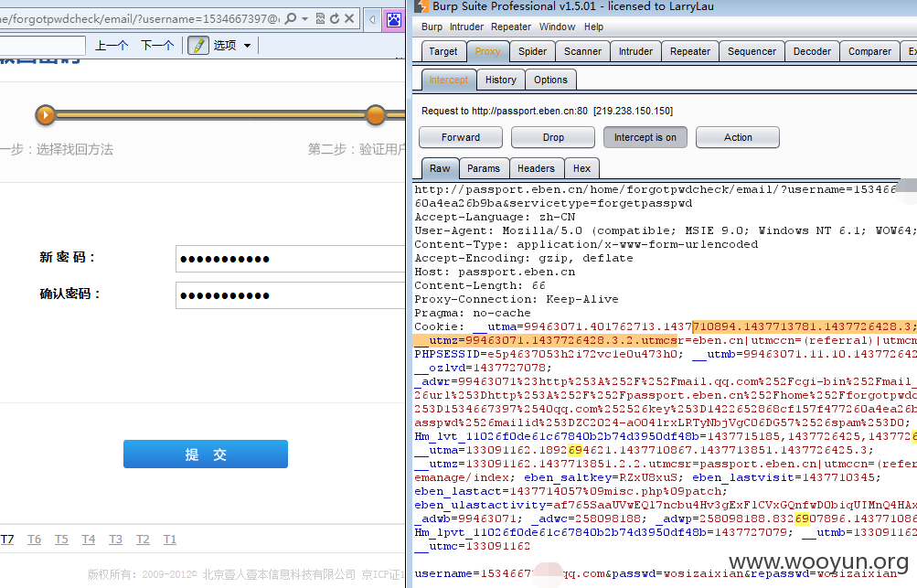Click the find bar text input
This screenshot has width=917, height=588.
click(x=42, y=45)
